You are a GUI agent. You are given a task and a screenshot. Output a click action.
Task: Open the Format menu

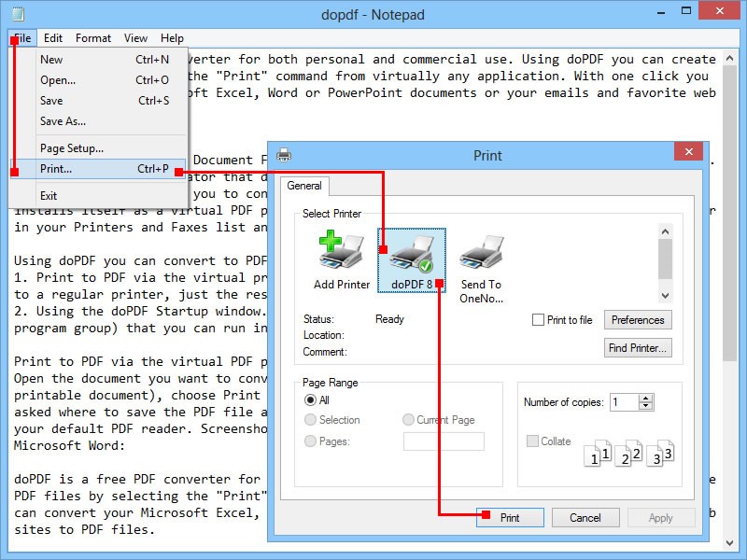coord(92,38)
